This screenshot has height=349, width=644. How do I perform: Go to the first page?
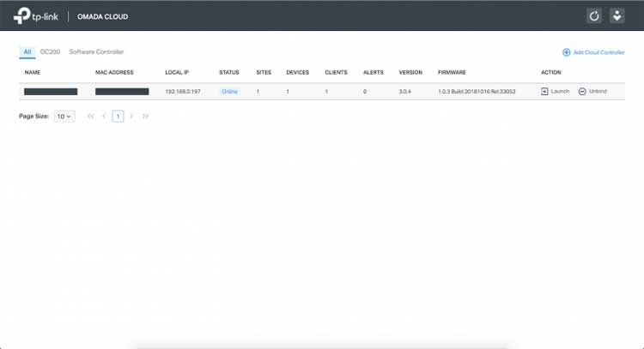pos(90,117)
